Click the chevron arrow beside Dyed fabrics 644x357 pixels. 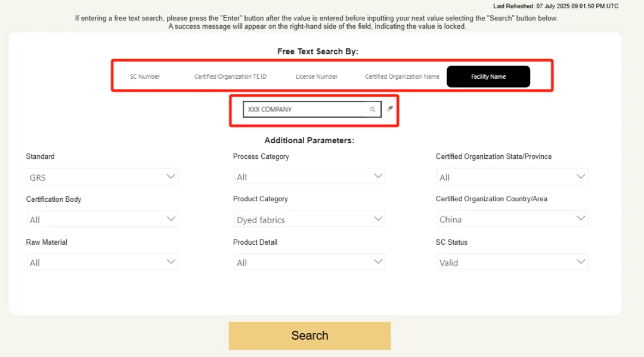(378, 219)
